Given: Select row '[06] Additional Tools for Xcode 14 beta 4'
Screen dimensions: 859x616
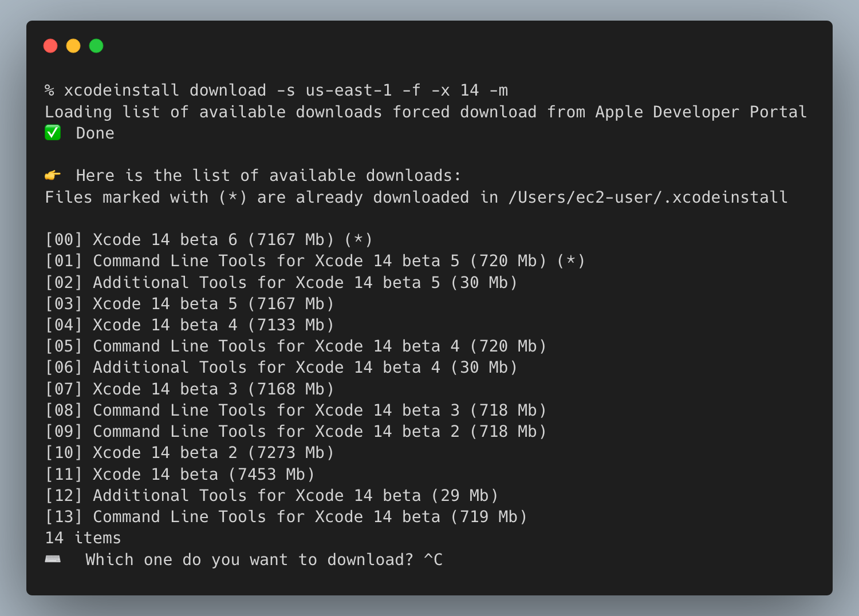Looking at the screenshot, I should (x=281, y=368).
